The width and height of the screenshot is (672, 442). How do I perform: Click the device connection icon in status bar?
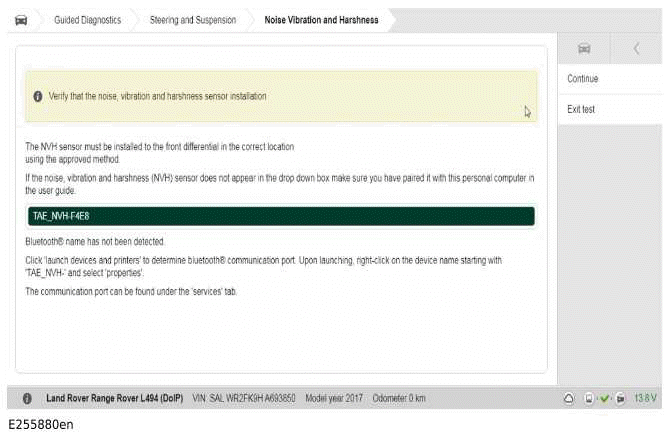(590, 398)
